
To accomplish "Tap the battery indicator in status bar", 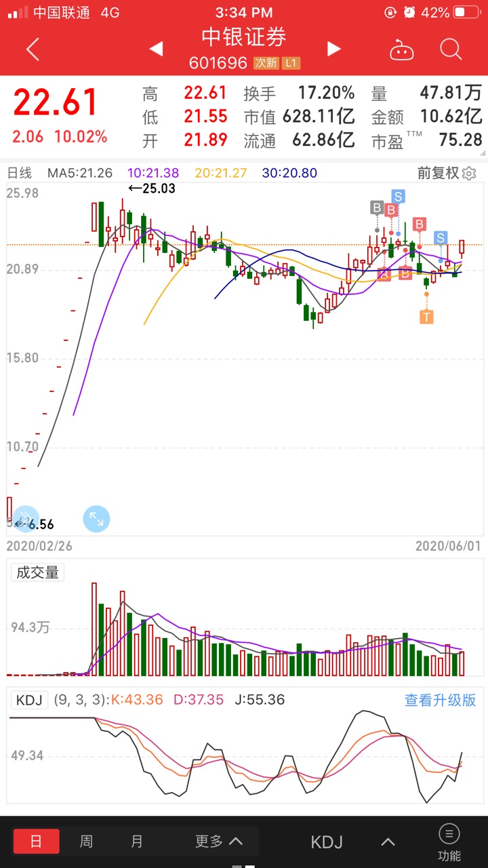I will [x=468, y=12].
